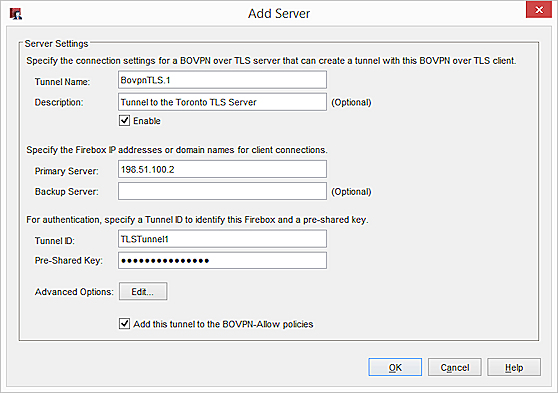Click the Tunnel ID label

(54, 241)
